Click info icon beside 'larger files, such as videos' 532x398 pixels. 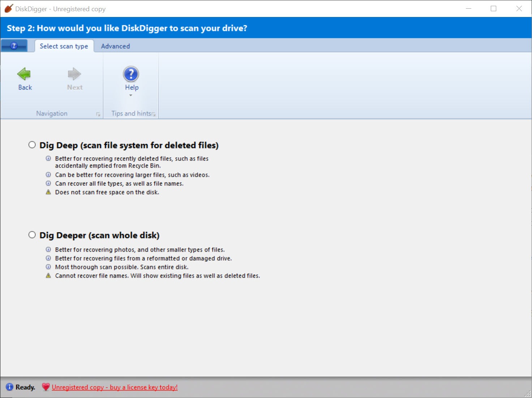tap(48, 175)
